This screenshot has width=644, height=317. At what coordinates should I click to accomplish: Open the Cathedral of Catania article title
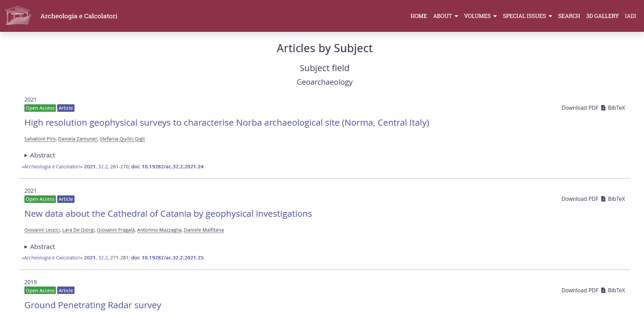[x=168, y=214]
